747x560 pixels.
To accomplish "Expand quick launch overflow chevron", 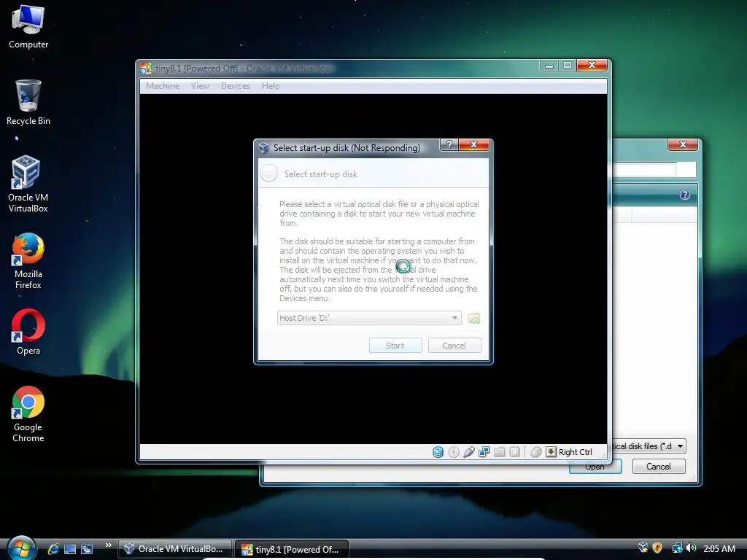I will 108,545.
